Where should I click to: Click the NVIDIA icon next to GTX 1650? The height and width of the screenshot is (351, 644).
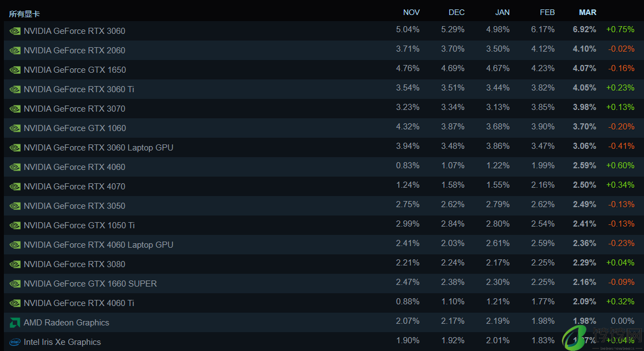click(15, 70)
